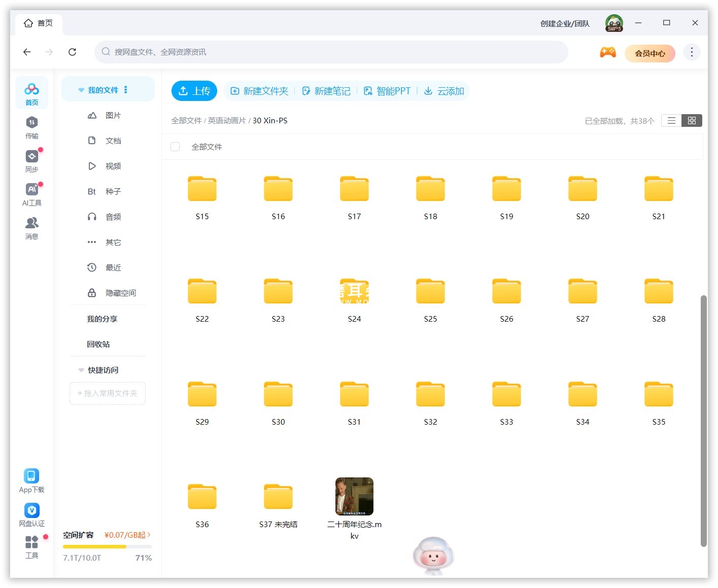Switch to grid view layout
Viewport: 718px width, 588px height.
click(692, 120)
